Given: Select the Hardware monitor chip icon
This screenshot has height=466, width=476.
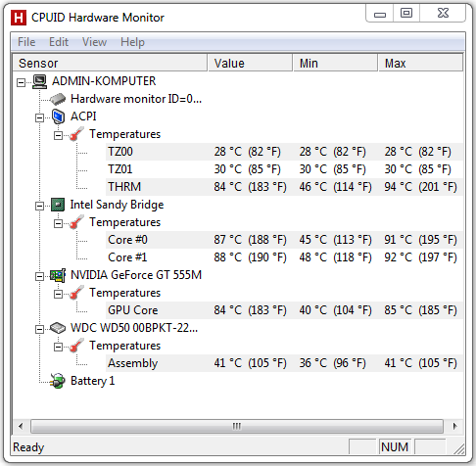Looking at the screenshot, I should point(58,99).
